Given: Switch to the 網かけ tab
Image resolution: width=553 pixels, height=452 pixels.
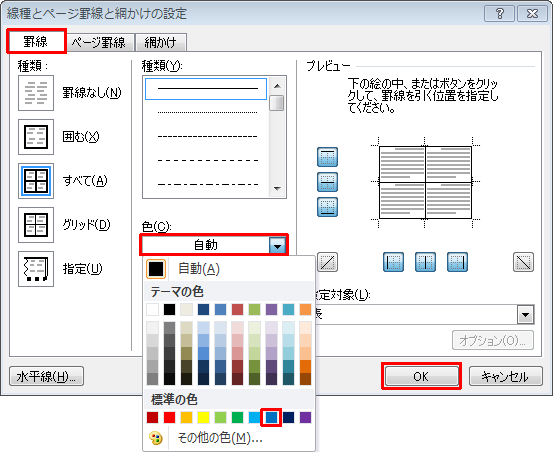Looking at the screenshot, I should [160, 43].
